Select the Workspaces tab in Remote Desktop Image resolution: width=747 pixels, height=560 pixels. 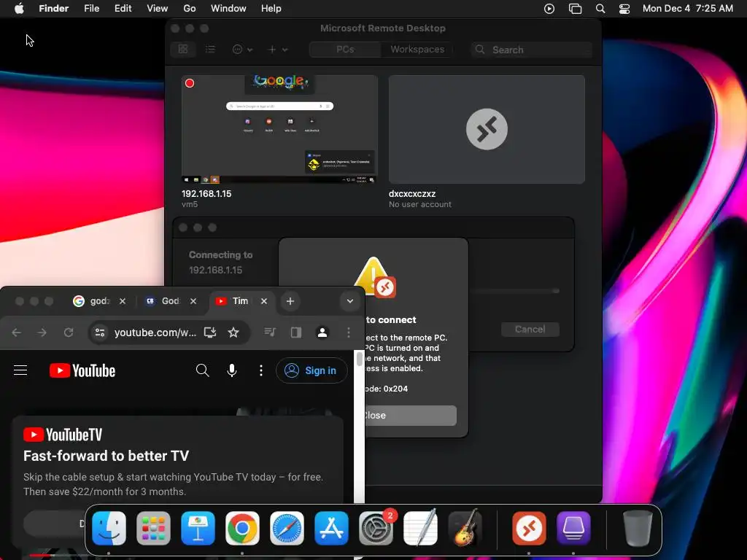[417, 49]
